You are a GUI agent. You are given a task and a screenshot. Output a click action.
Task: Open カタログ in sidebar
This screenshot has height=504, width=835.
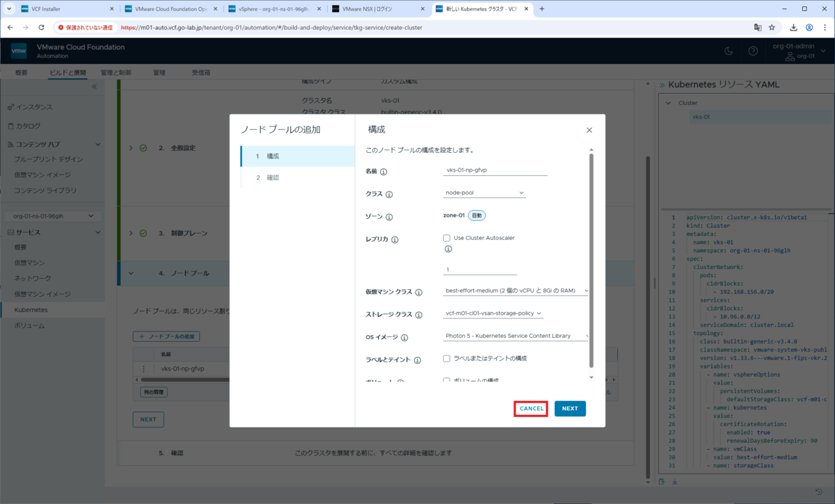click(28, 126)
